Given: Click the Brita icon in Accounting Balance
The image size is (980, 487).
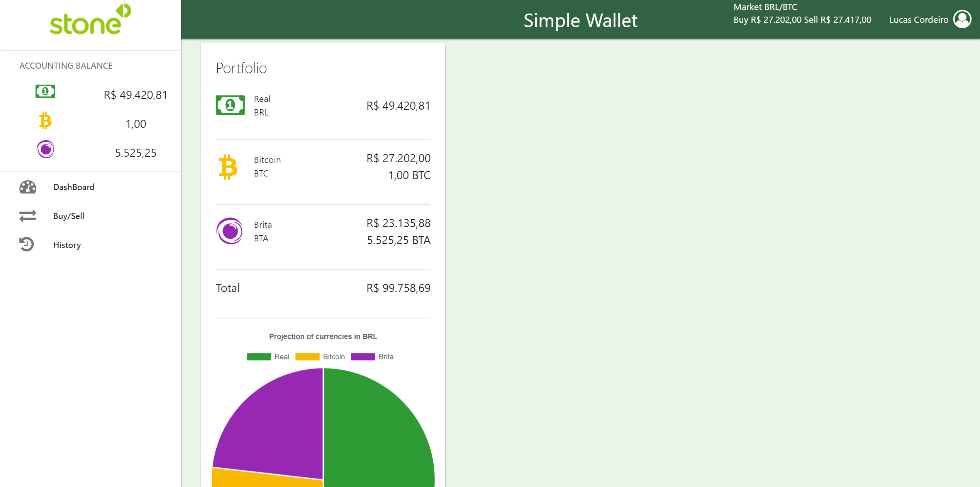Looking at the screenshot, I should [x=45, y=150].
